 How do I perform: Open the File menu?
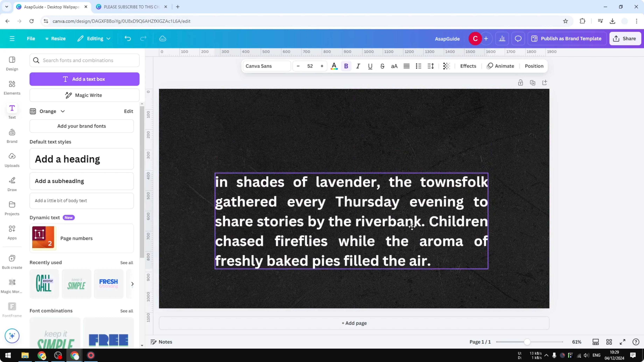click(x=31, y=38)
